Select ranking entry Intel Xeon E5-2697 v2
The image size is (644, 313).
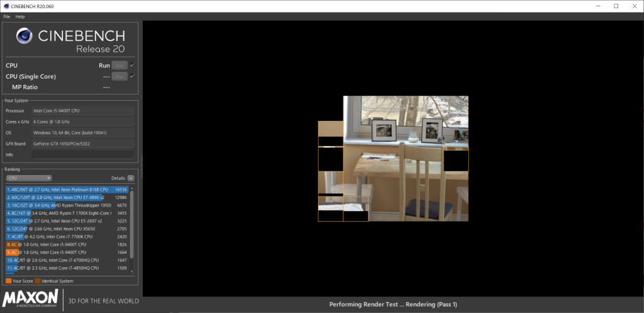(67, 221)
